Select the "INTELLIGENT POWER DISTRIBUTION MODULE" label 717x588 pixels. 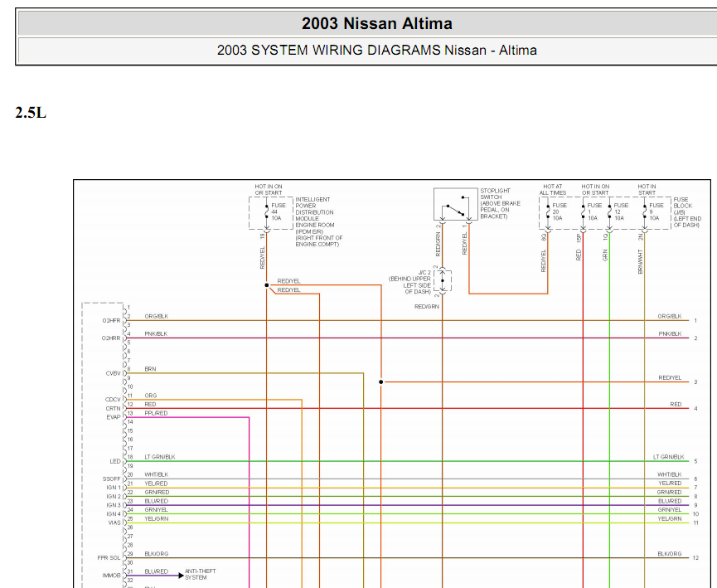[315, 209]
